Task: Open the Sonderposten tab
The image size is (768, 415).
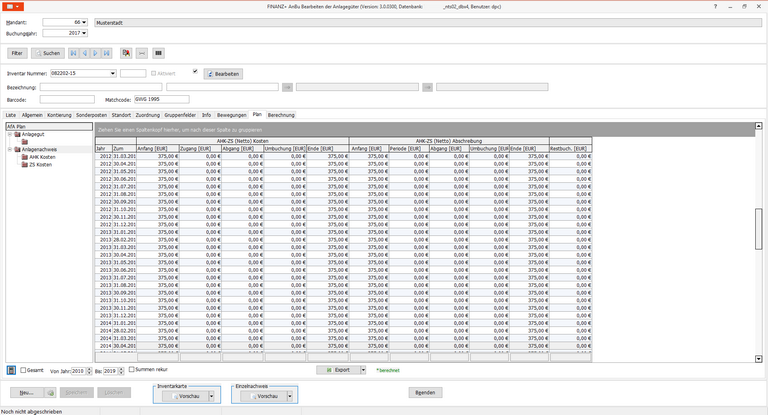Action: coord(91,115)
